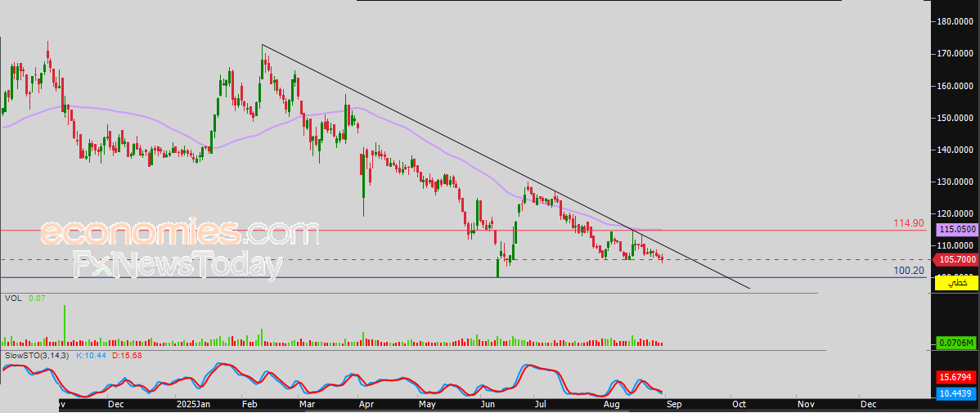Viewport: 980px width, 413px height.
Task: Click the 105.7000 red current price tag
Action: (955, 259)
